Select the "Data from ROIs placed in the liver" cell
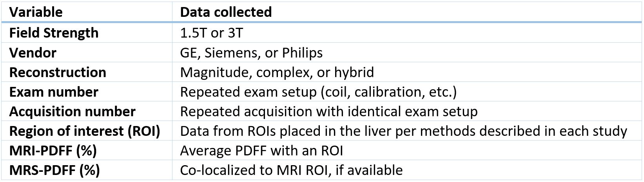Screen dimensions: 644x182 (x=403, y=131)
